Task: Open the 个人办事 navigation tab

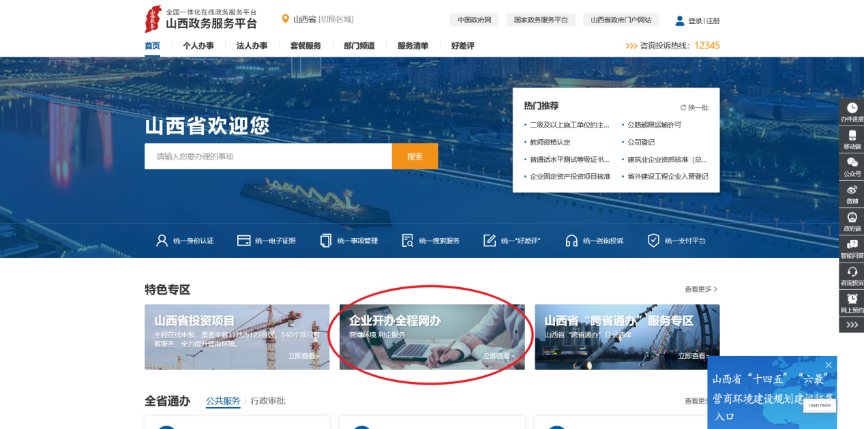Action: (x=197, y=46)
